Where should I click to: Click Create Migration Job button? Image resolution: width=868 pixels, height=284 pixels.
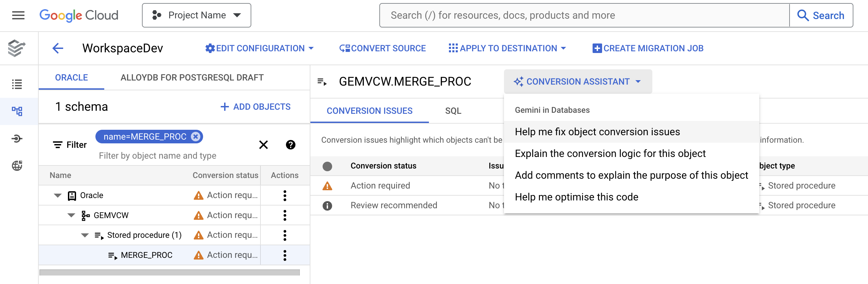click(648, 48)
